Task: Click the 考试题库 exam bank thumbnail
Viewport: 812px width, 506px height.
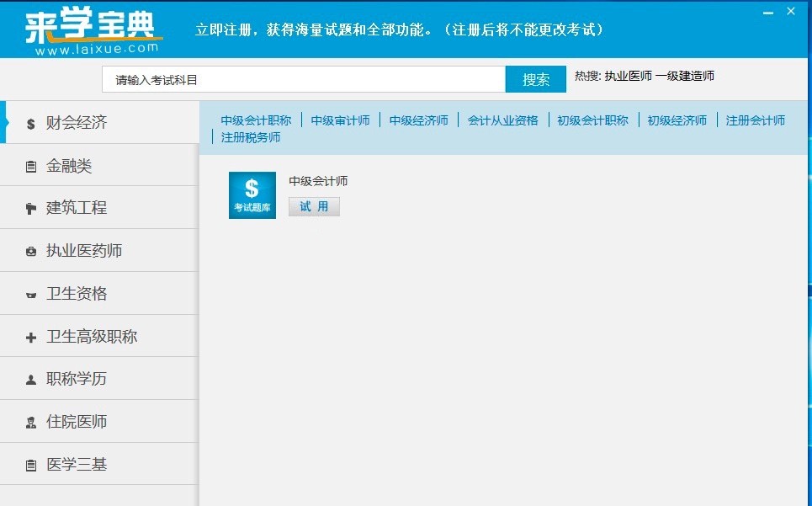Action: (x=252, y=194)
